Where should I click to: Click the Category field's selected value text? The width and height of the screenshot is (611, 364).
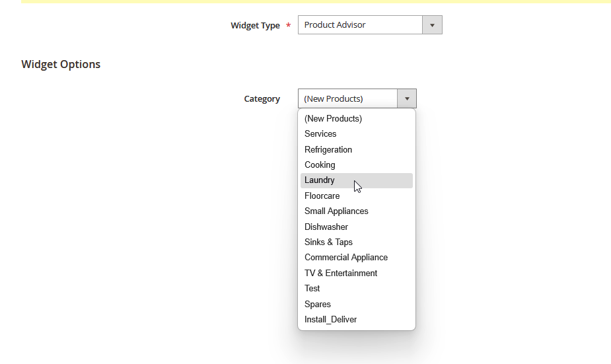[334, 99]
